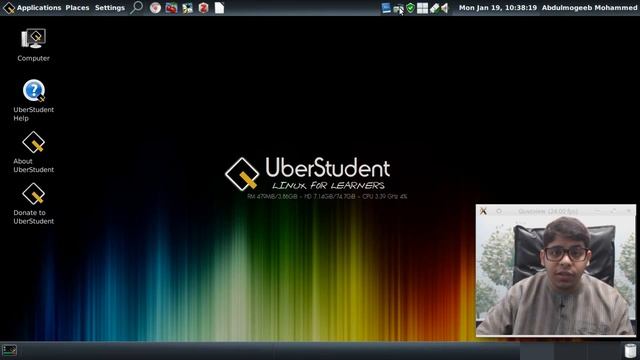Switch to the first workspace in bottom pager

(x=536, y=351)
